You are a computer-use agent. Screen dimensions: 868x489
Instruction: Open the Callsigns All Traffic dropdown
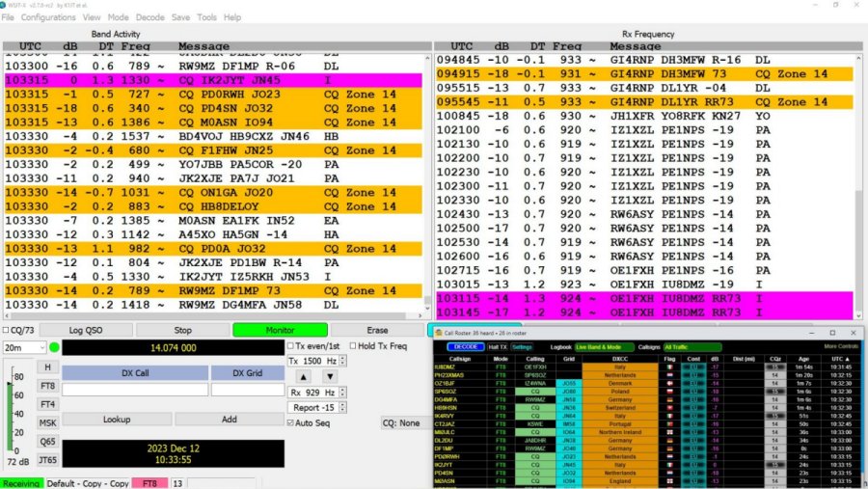click(x=692, y=347)
